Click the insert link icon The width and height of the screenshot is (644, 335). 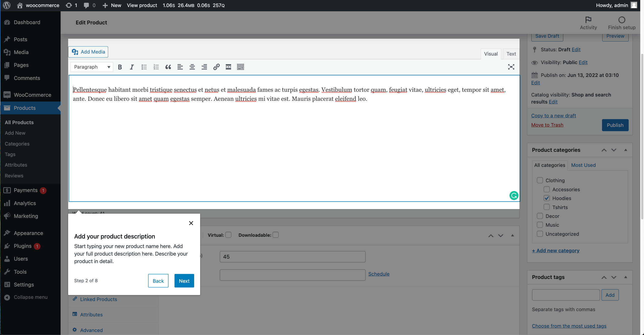click(216, 67)
